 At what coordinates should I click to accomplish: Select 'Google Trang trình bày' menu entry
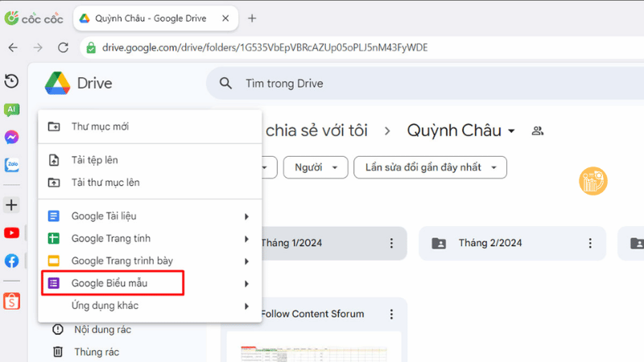pyautogui.click(x=150, y=261)
